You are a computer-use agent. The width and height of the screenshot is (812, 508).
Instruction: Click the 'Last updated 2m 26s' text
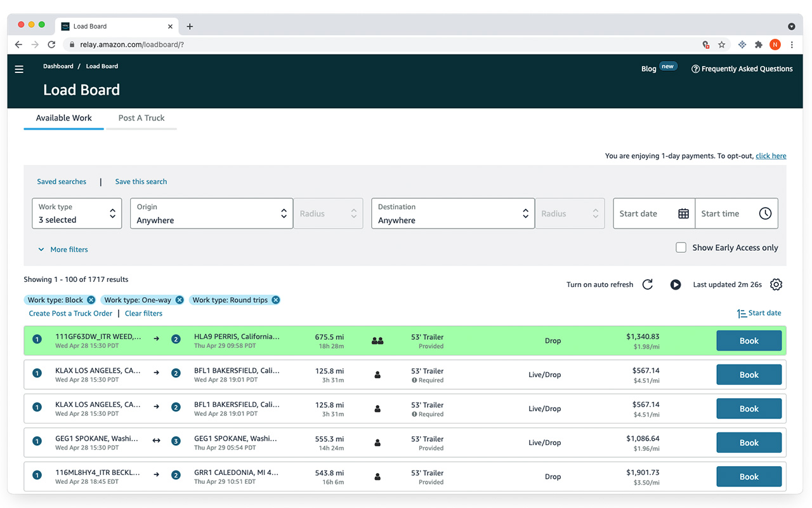pyautogui.click(x=727, y=284)
